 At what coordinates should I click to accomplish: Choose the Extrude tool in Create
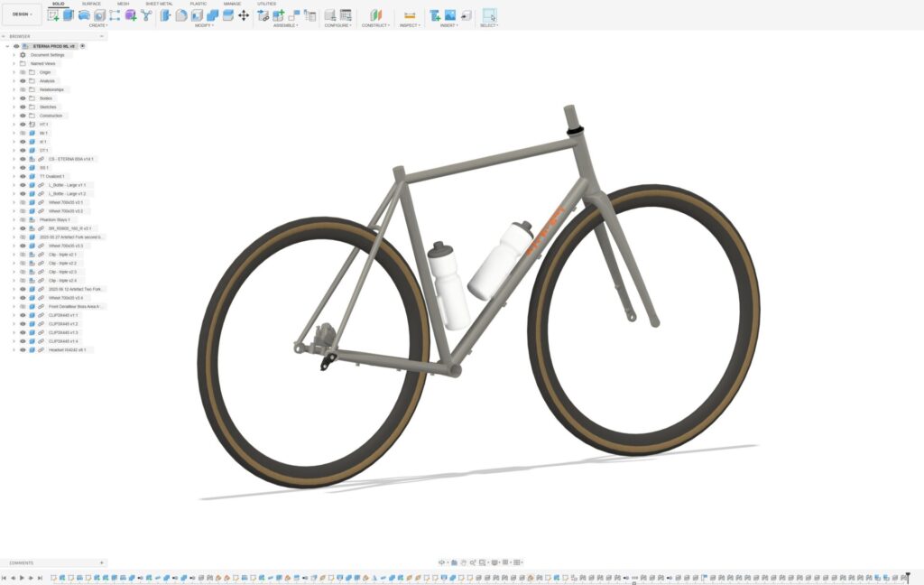click(x=69, y=16)
